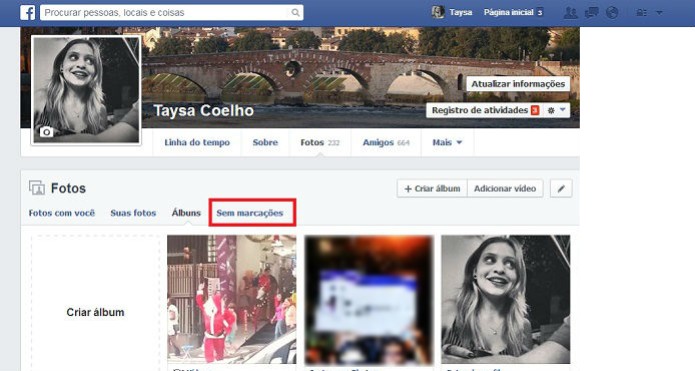The height and width of the screenshot is (371, 695).
Task: Click the Fotos section header icon
Action: coord(37,188)
